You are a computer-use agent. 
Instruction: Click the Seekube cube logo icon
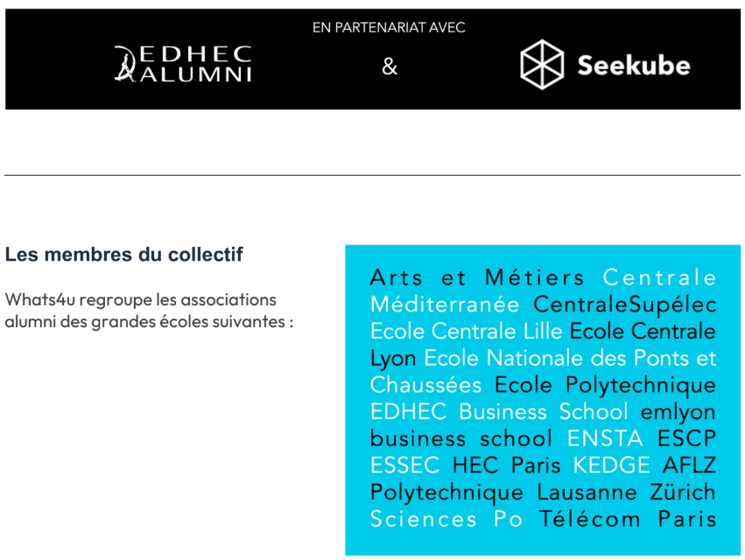542,65
